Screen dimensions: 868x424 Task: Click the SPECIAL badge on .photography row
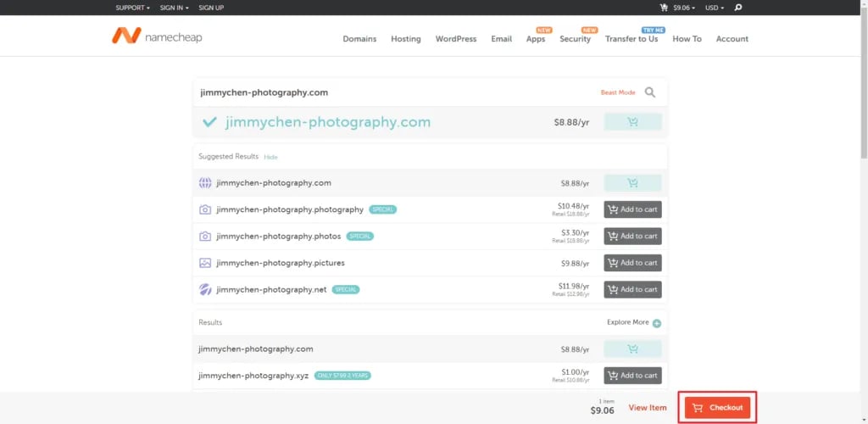tap(382, 209)
